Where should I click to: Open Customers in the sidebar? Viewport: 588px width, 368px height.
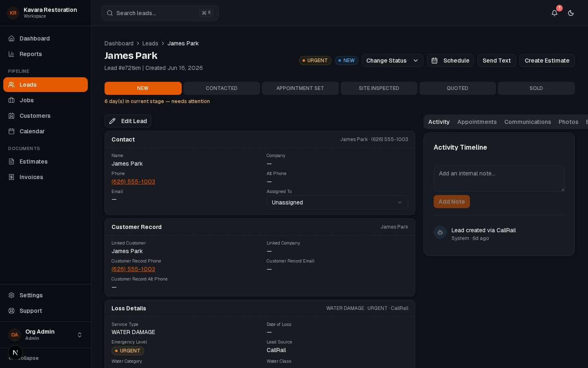click(x=45, y=116)
